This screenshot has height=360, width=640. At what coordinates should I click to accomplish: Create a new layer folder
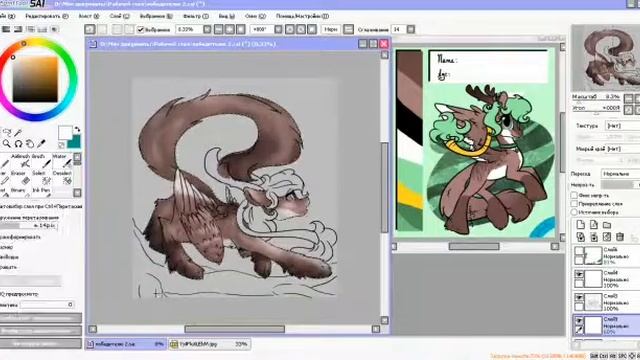(x=607, y=224)
